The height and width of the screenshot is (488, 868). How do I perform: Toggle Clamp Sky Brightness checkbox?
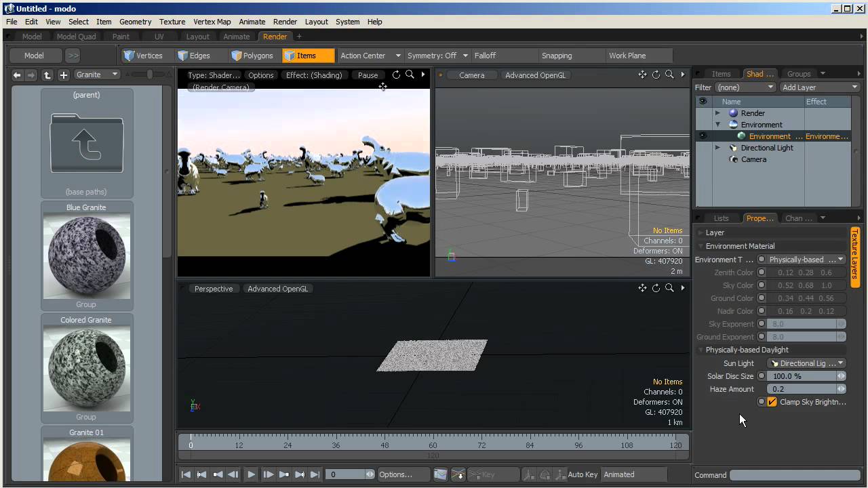coord(772,402)
